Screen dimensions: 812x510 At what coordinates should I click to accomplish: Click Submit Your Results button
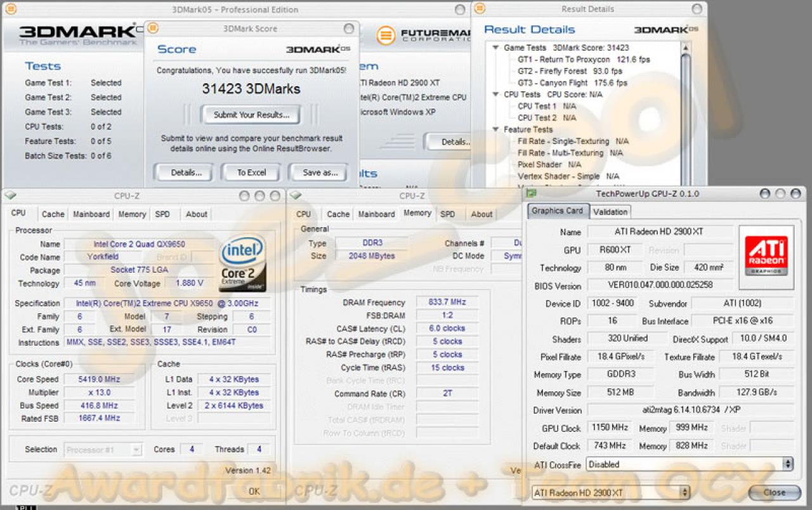pyautogui.click(x=251, y=115)
